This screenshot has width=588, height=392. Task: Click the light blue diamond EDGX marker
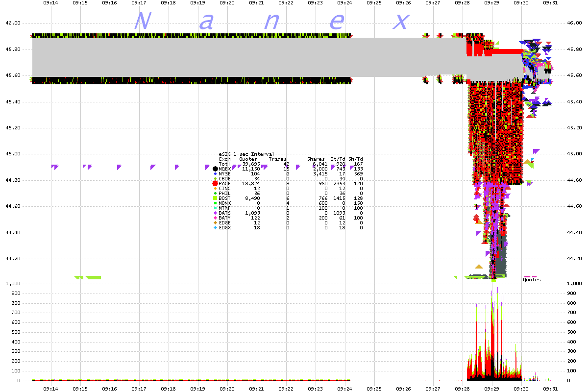pos(215,227)
